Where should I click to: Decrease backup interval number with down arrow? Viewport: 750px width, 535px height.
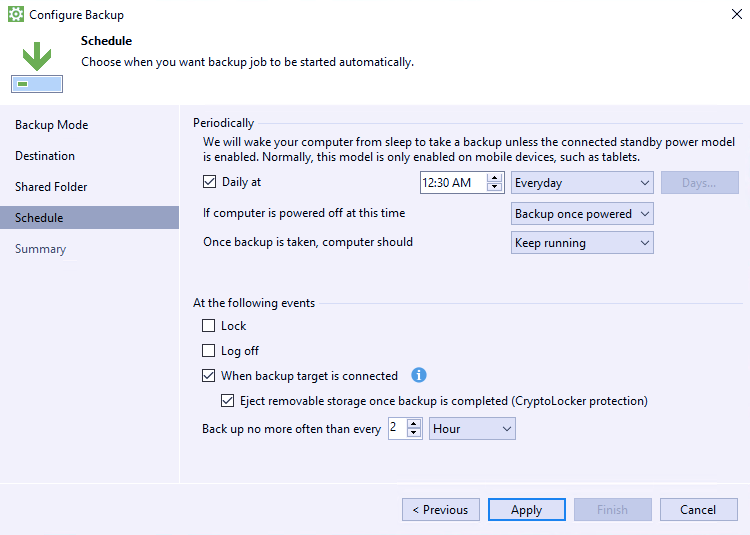click(x=414, y=433)
